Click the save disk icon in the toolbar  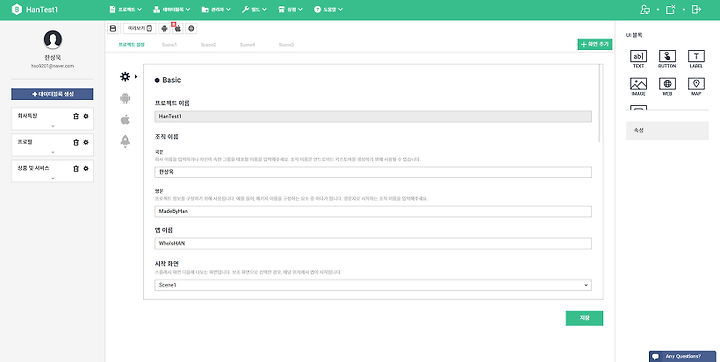[x=112, y=28]
